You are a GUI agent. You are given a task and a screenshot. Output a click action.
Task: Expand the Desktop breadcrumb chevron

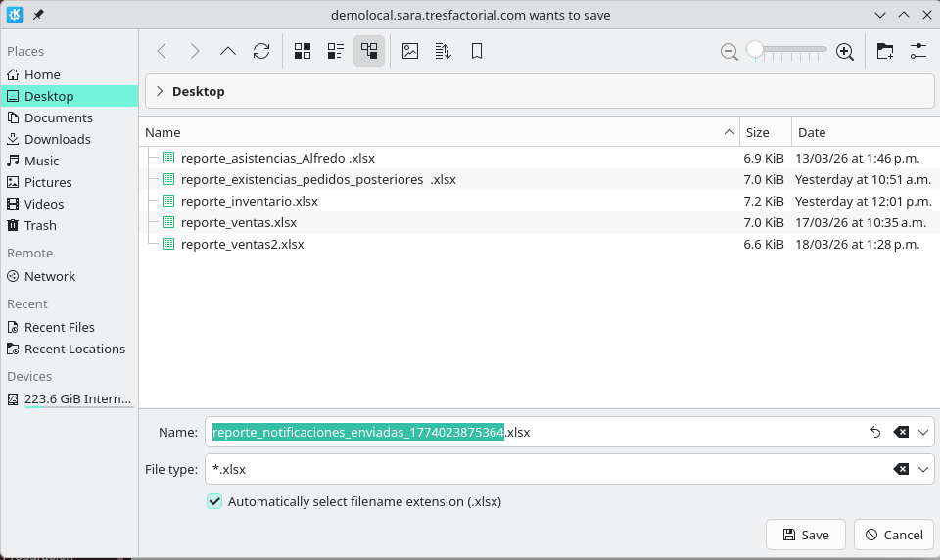pyautogui.click(x=160, y=91)
